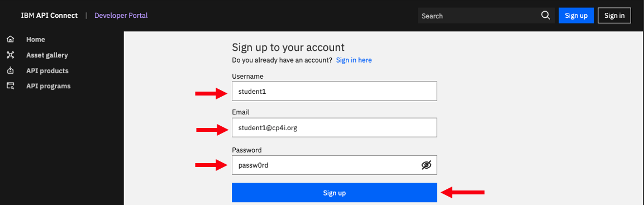Click the API products icon
The width and height of the screenshot is (644, 205).
tap(10, 71)
